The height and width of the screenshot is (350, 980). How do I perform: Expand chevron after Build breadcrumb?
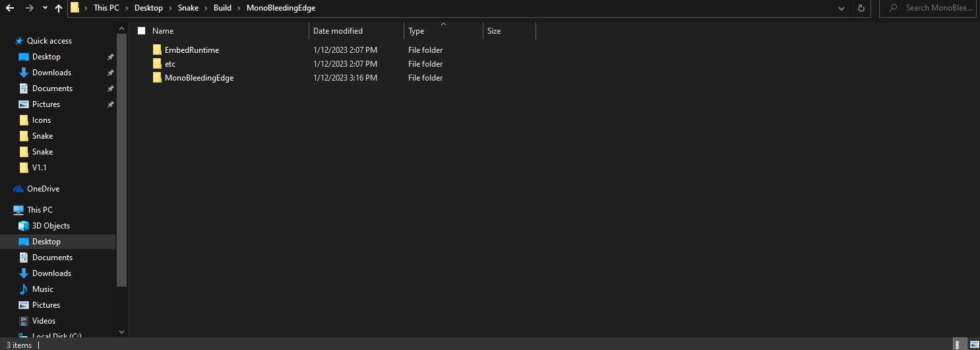[239, 8]
